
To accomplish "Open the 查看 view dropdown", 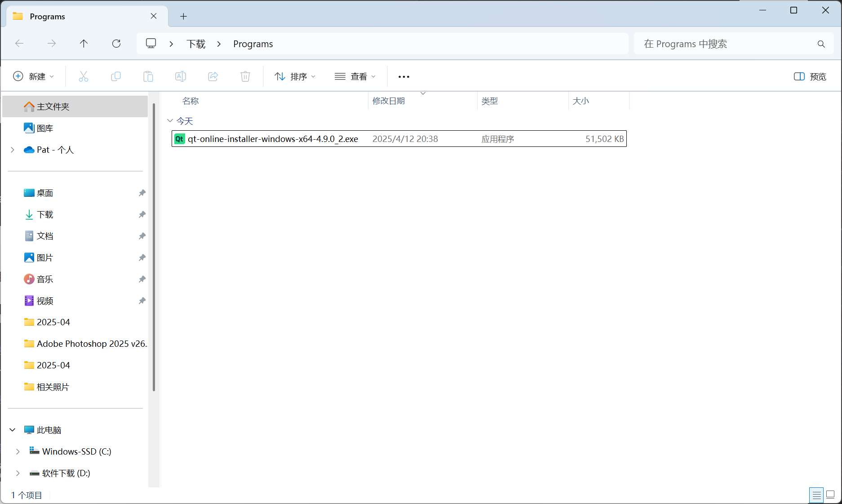I will [355, 76].
